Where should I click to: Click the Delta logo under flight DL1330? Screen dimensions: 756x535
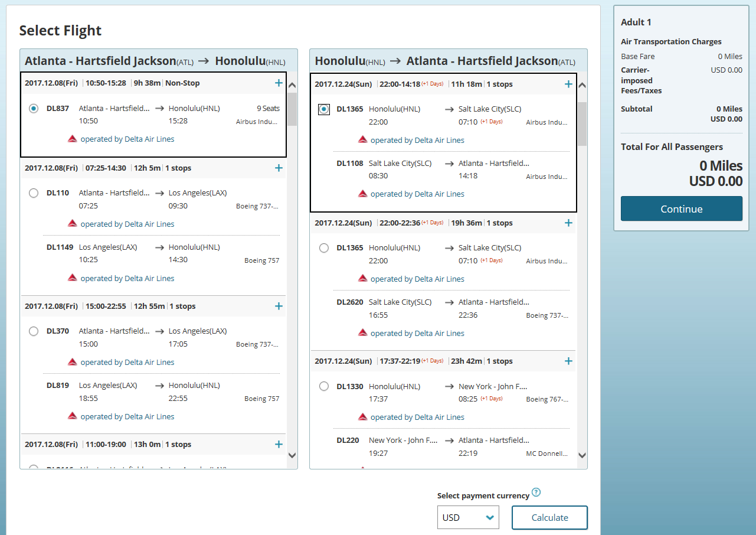click(363, 417)
